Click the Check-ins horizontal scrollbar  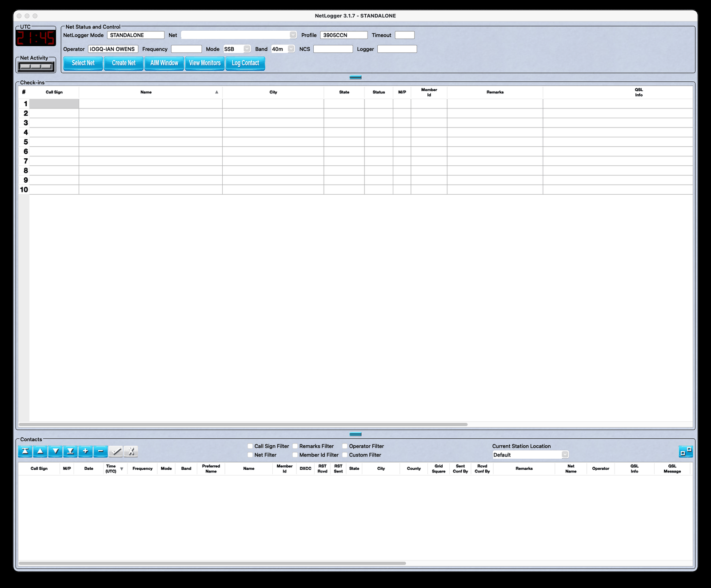(243, 424)
